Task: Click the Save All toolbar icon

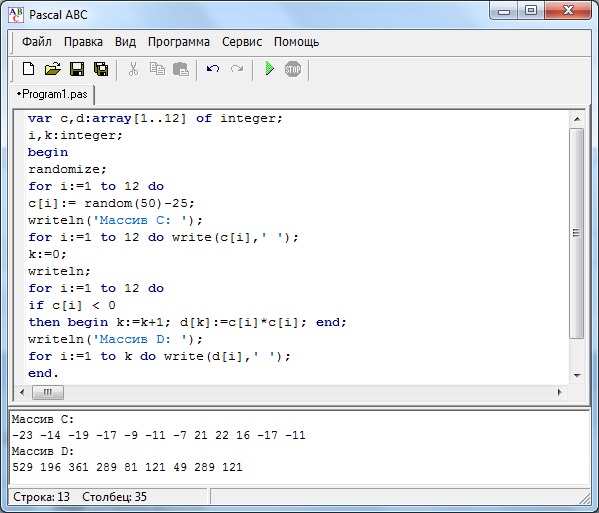Action: point(101,69)
